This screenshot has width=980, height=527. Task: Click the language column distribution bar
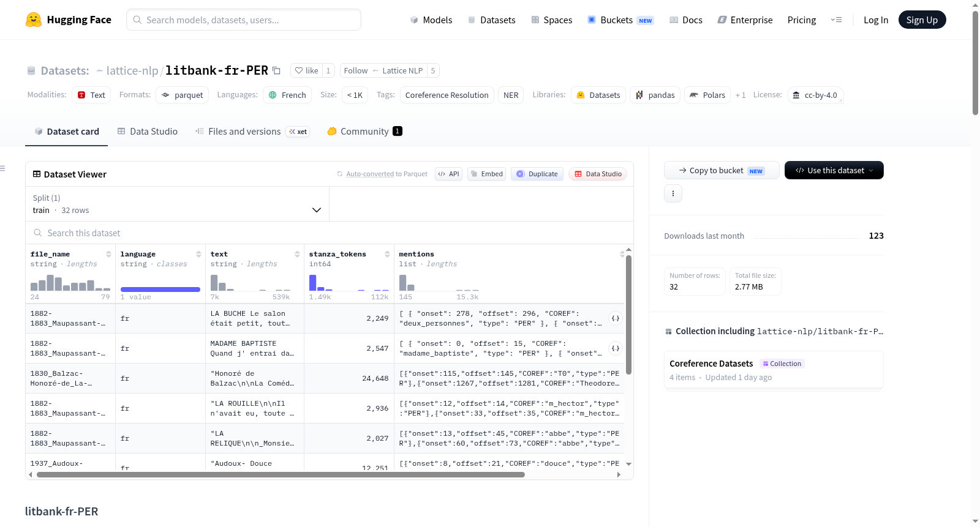(x=160, y=289)
